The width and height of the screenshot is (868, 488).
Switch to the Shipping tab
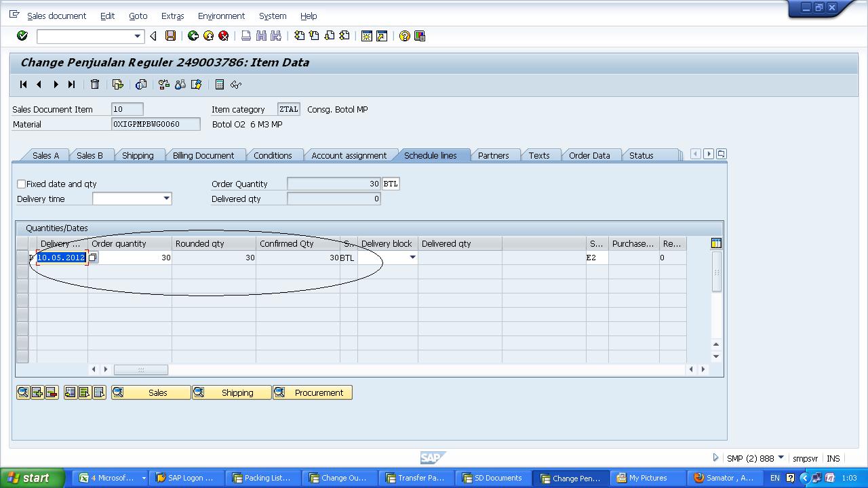pos(138,155)
